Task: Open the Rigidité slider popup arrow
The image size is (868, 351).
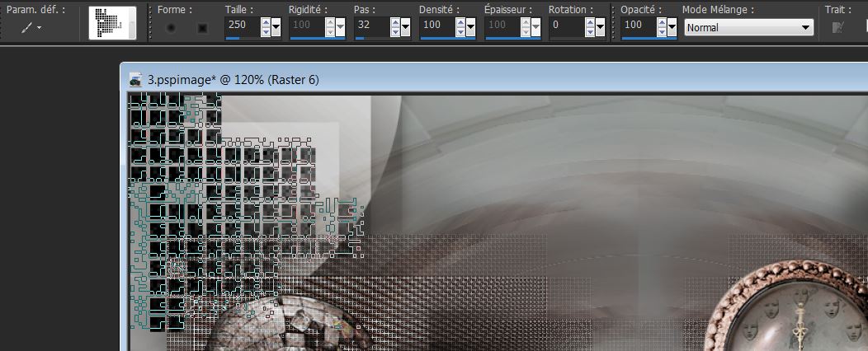Action: (341, 26)
